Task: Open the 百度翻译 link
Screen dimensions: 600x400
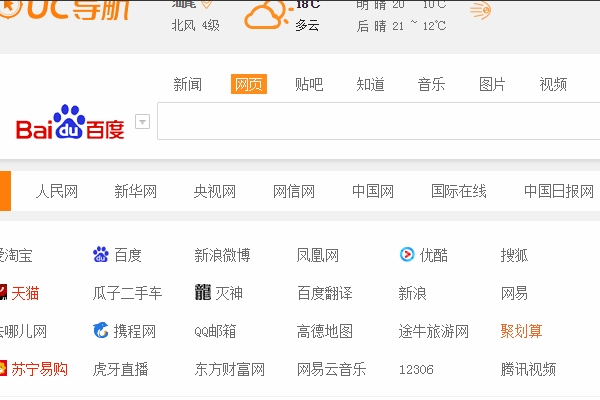Action: point(325,293)
